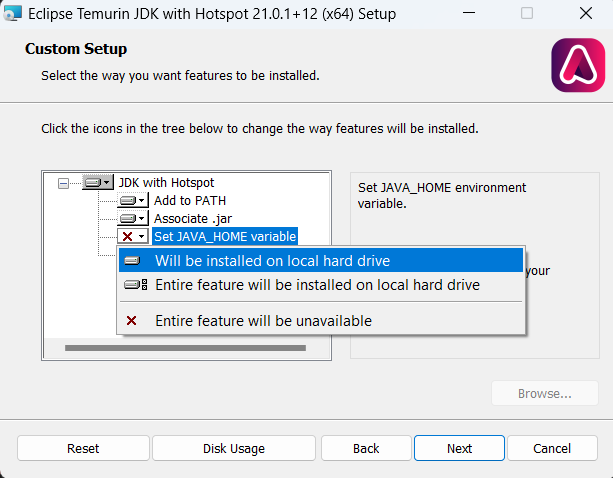Proceed with the Next button

(x=459, y=448)
